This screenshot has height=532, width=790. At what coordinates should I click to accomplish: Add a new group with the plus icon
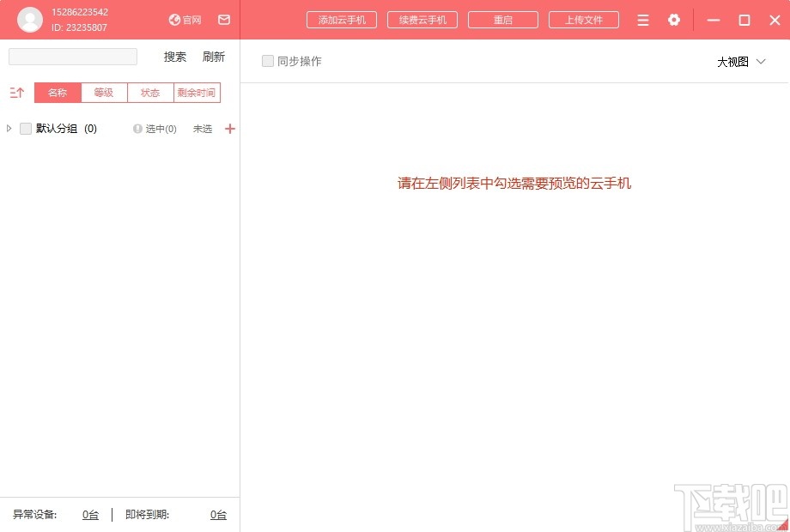[229, 129]
